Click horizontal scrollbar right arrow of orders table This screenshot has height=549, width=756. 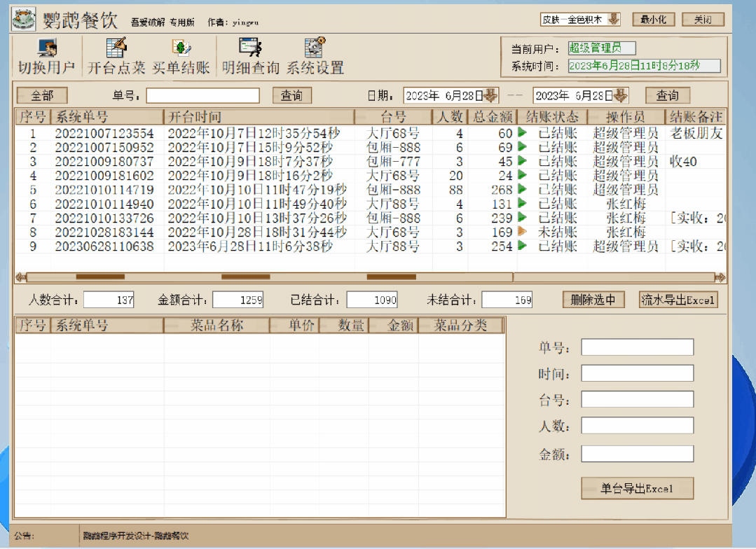720,277
